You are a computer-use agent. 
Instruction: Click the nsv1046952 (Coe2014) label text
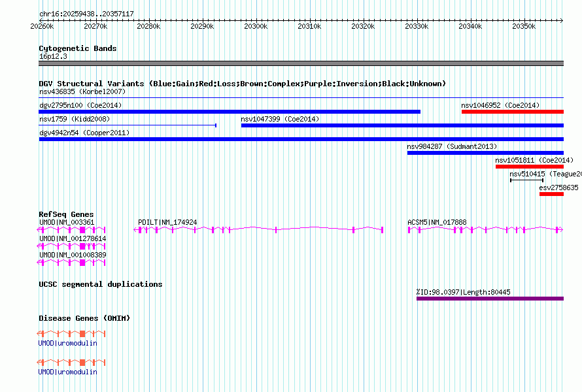coord(500,105)
